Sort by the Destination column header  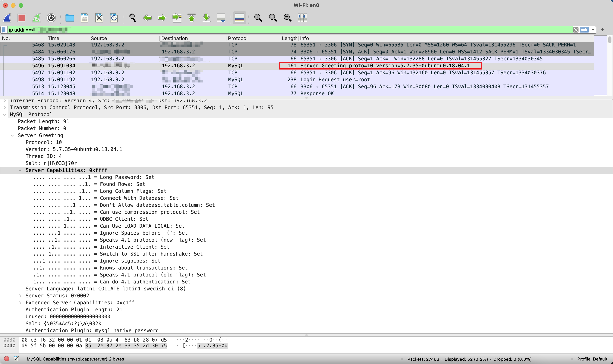[x=193, y=38]
